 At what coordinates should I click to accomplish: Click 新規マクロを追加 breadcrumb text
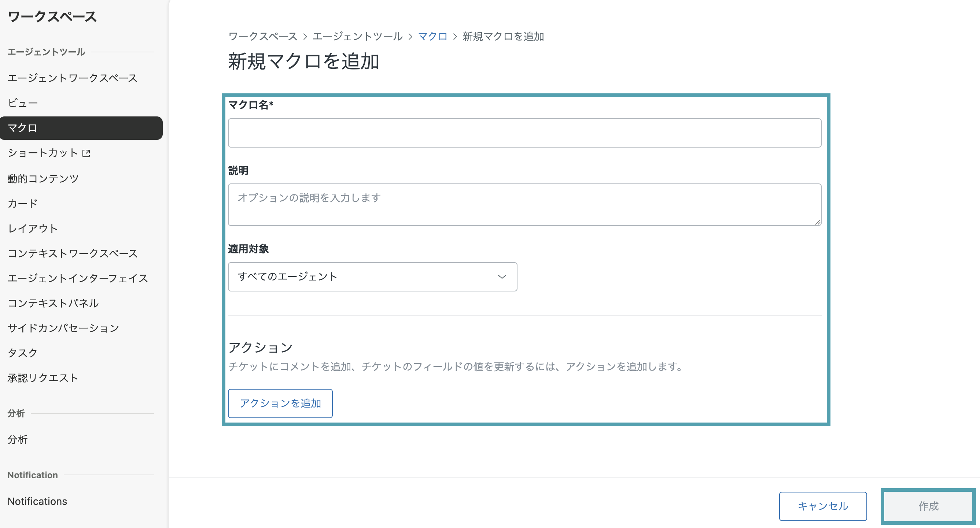503,37
